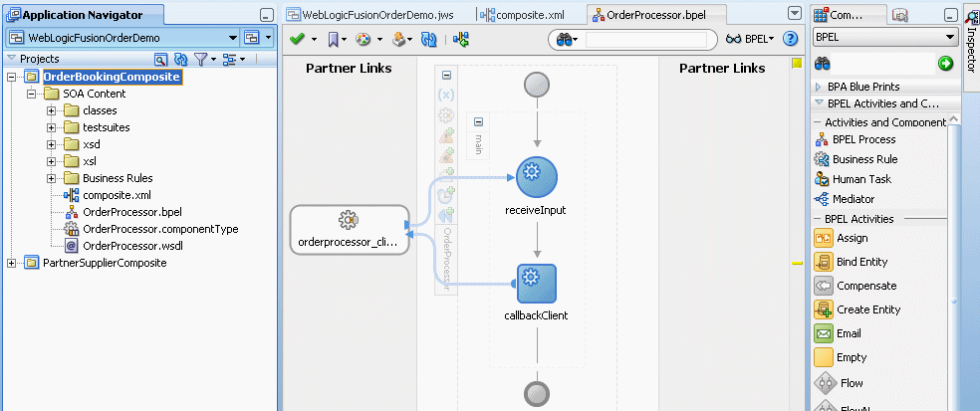Select the callbackClient invoke activity
This screenshot has height=411, width=980.
536,284
